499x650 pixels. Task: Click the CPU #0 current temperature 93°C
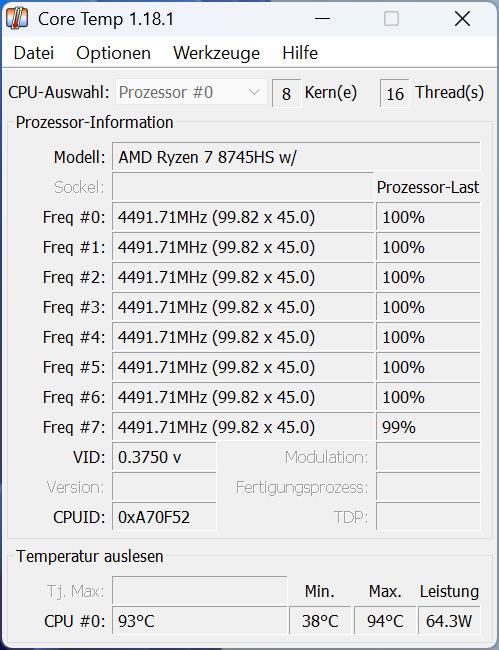[x=199, y=621]
